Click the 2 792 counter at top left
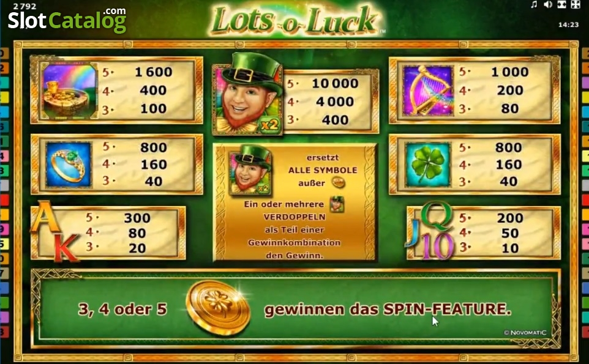This screenshot has height=364, width=589. pyautogui.click(x=24, y=6)
